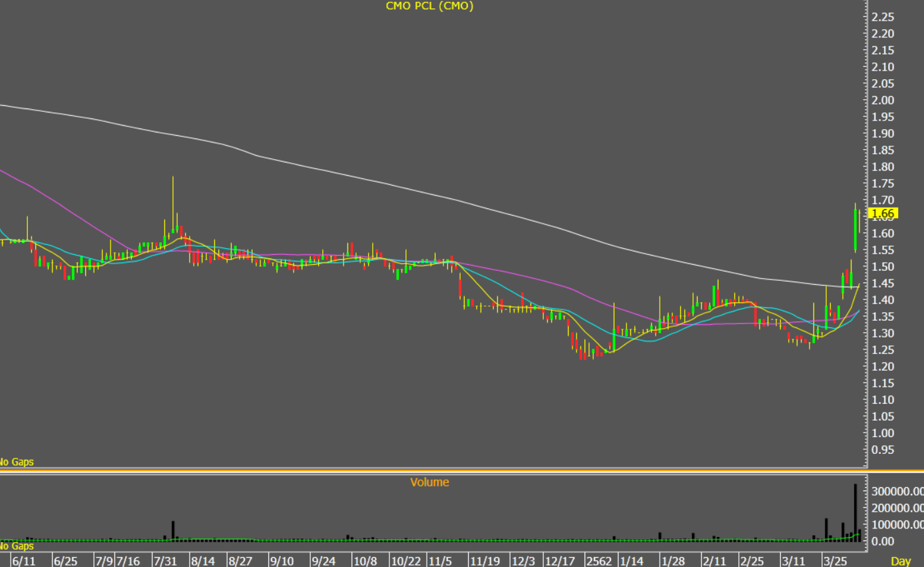Click the Volume pane title

(x=429, y=482)
